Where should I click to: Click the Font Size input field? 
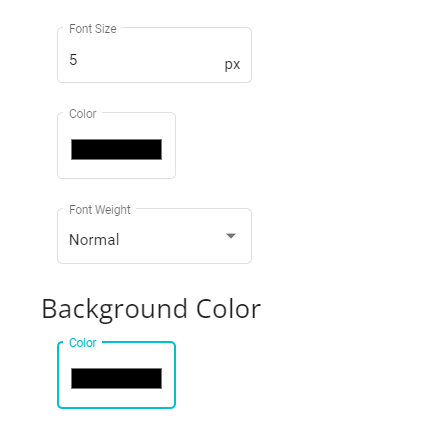click(x=154, y=55)
